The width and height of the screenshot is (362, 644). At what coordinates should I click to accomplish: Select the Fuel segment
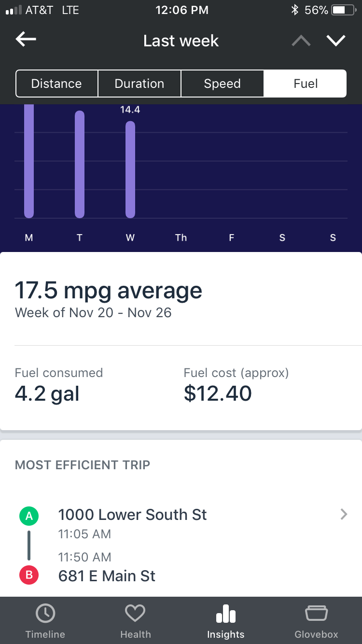click(x=305, y=84)
